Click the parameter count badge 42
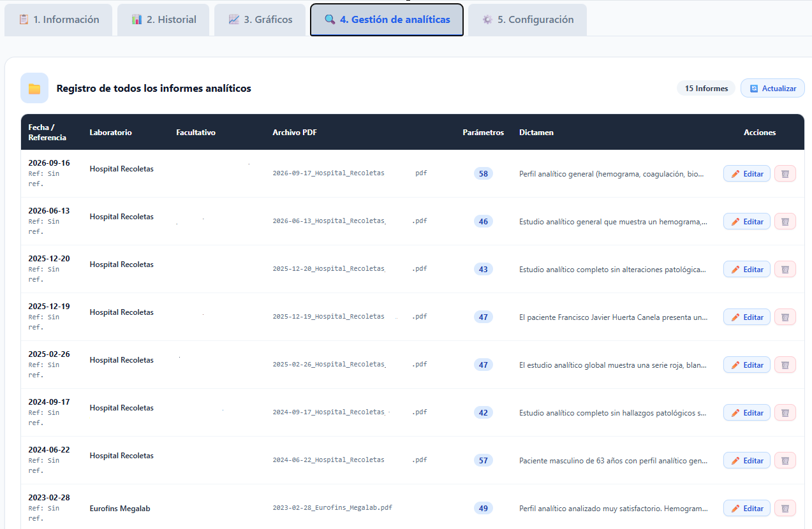 pos(483,412)
